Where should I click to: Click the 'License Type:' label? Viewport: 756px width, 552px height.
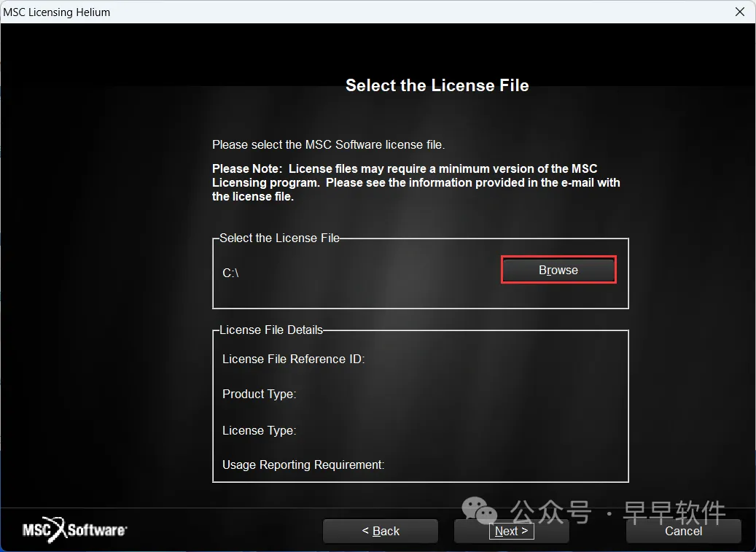click(x=259, y=430)
